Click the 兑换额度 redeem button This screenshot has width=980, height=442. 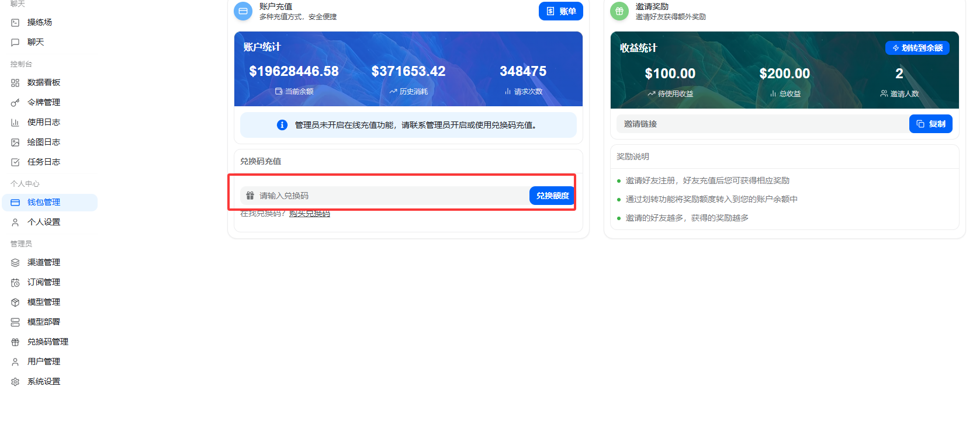[552, 196]
